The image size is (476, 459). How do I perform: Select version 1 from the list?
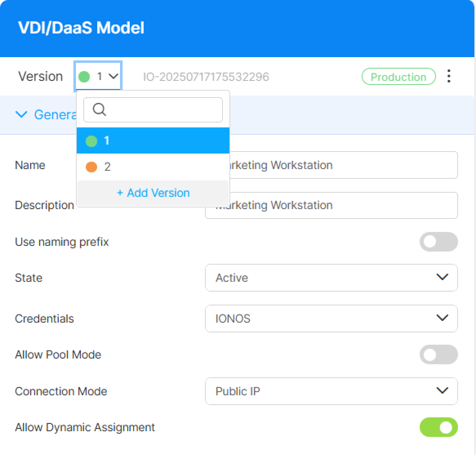click(x=153, y=141)
